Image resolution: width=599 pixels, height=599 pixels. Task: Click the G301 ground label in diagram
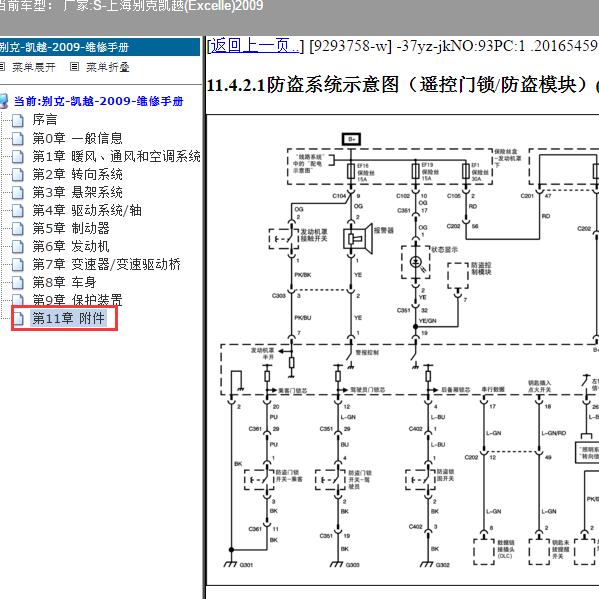click(246, 565)
